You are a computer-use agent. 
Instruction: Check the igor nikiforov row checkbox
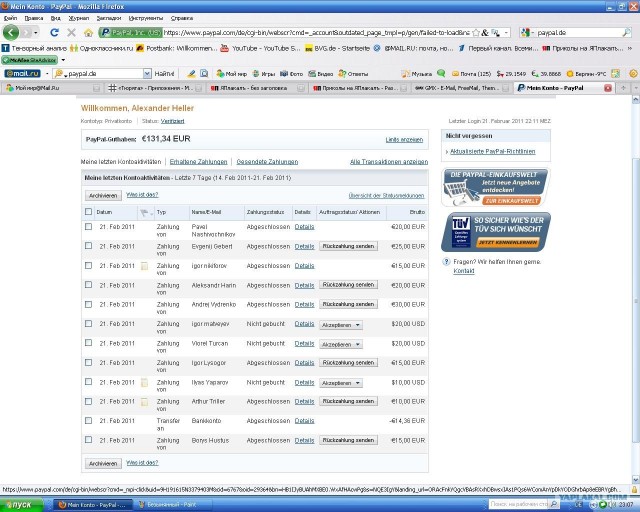[88, 265]
